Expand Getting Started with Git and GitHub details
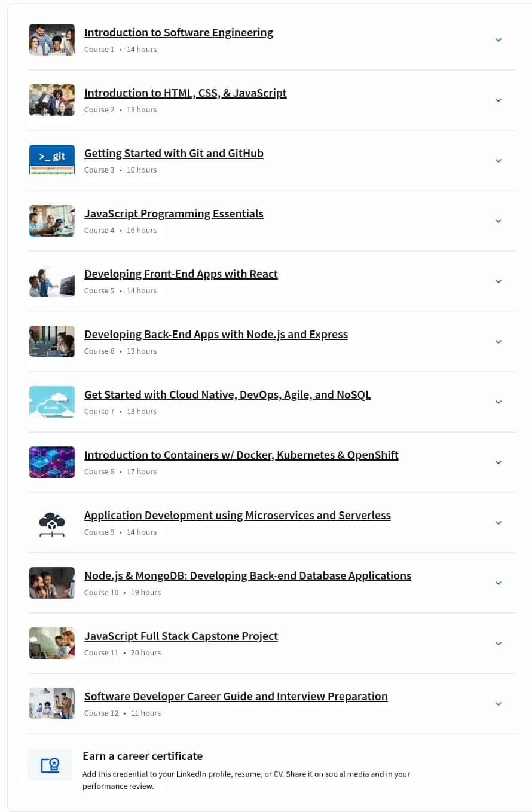The height and width of the screenshot is (812, 532). pyautogui.click(x=499, y=161)
